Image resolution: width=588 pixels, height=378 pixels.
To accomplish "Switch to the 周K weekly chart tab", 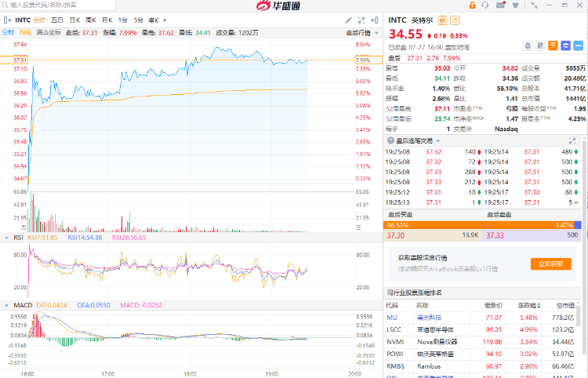I will [91, 20].
